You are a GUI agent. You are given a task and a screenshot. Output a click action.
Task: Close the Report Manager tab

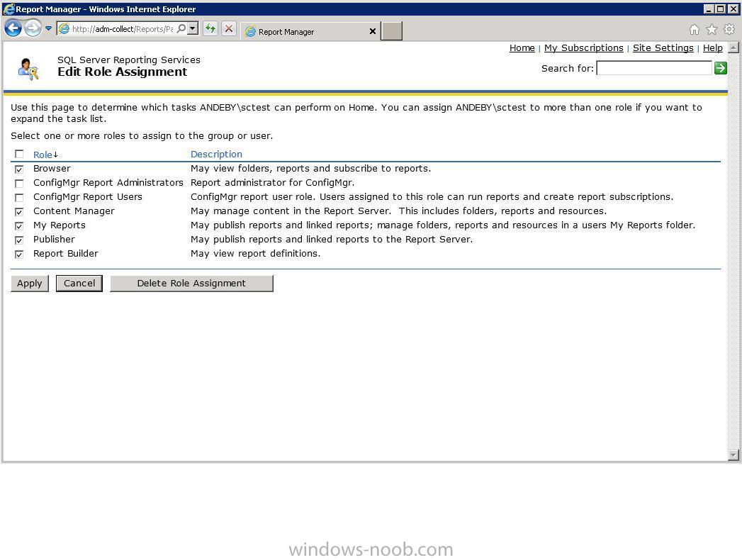pos(373,31)
